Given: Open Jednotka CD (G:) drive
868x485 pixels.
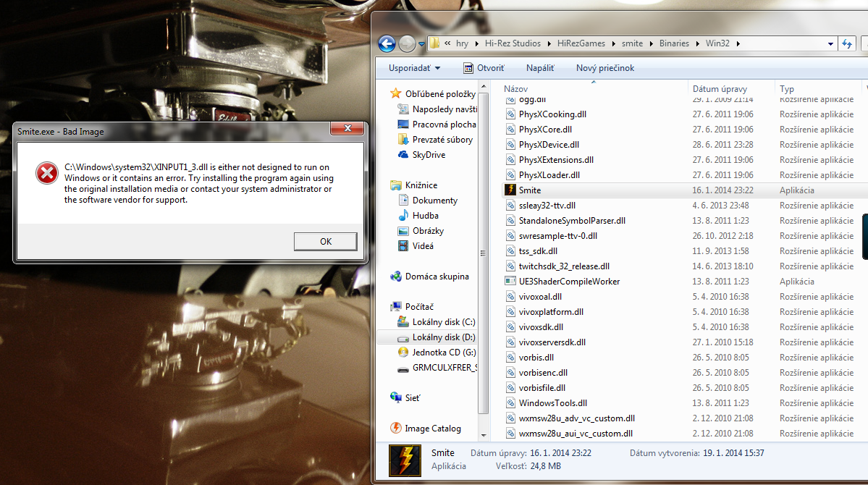Looking at the screenshot, I should pyautogui.click(x=443, y=353).
